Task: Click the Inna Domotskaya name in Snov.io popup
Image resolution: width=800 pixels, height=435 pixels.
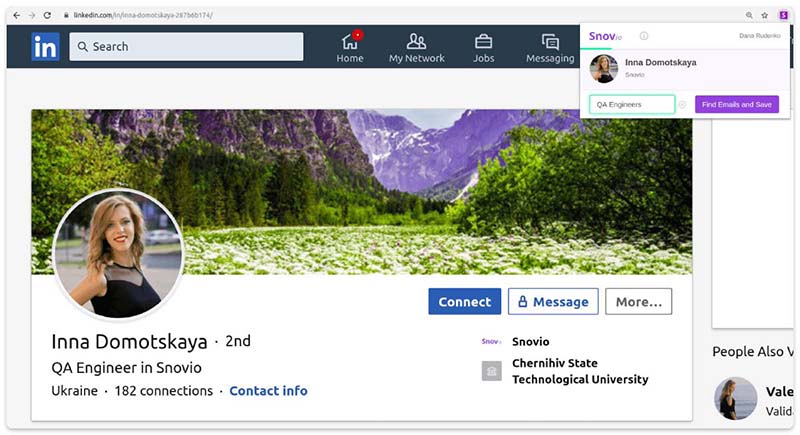Action: (661, 62)
